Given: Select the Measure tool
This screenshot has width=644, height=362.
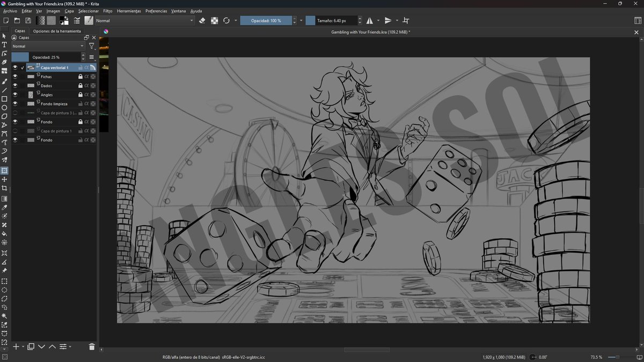Looking at the screenshot, I should pyautogui.click(x=4, y=262).
